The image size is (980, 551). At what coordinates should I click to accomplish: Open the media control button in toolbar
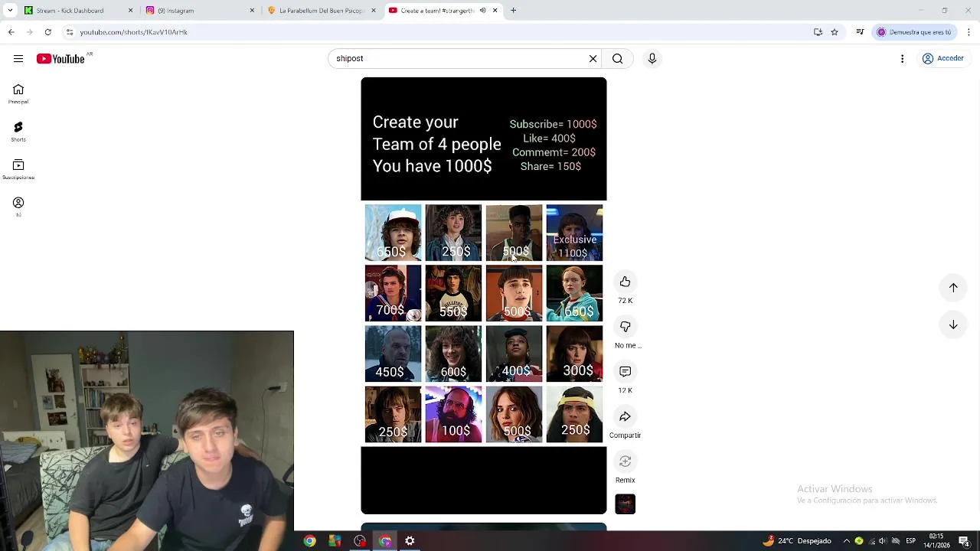coord(860,32)
